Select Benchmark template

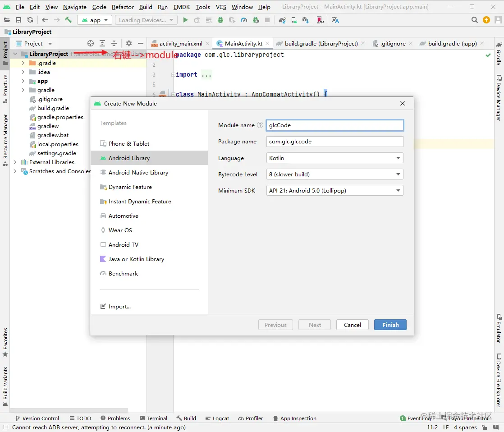149,274
